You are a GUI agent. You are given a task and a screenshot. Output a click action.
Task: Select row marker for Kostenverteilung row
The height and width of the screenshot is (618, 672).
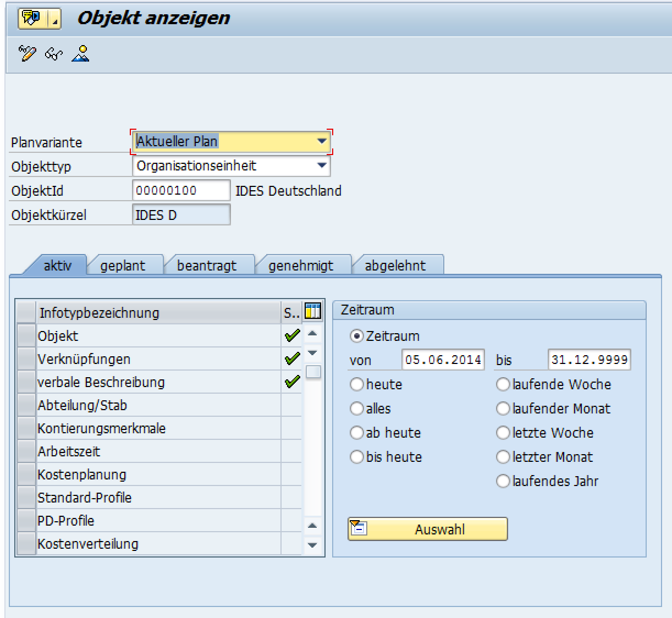tap(26, 543)
